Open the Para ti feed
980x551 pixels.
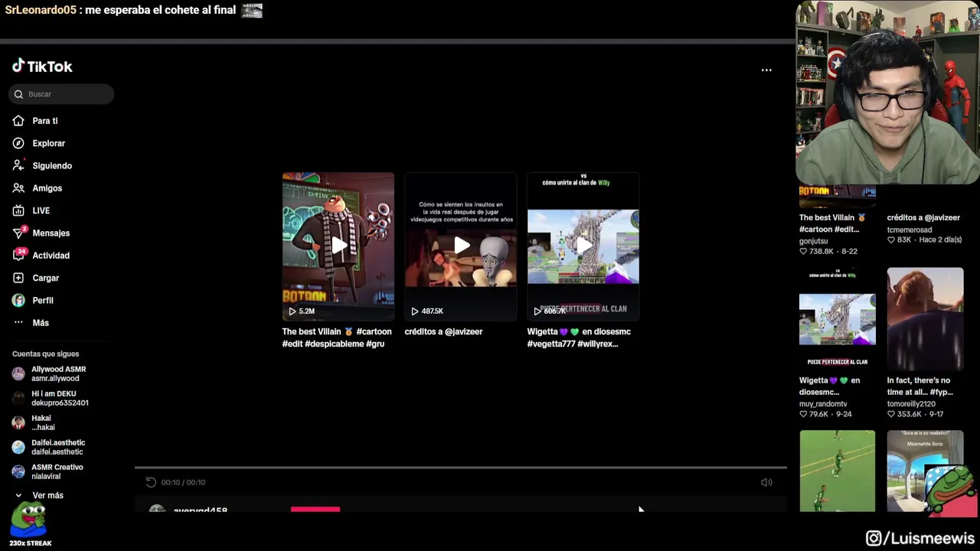pyautogui.click(x=45, y=121)
